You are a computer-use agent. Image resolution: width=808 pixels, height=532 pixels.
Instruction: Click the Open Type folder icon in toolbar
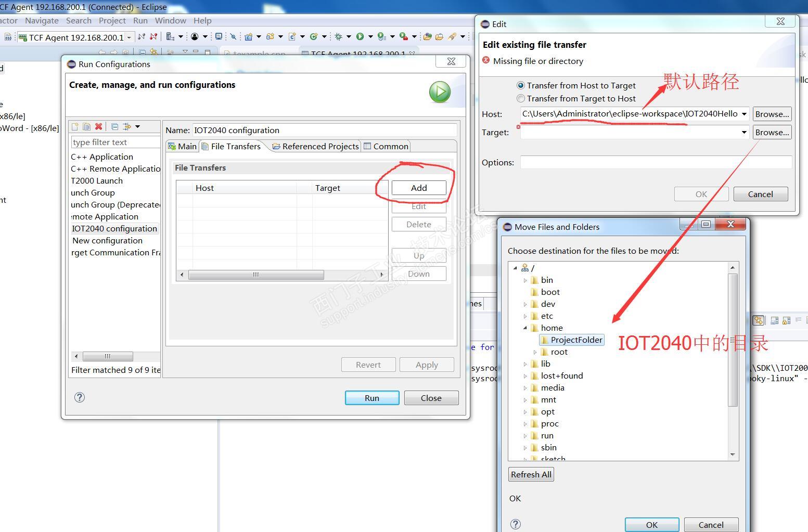(427, 36)
